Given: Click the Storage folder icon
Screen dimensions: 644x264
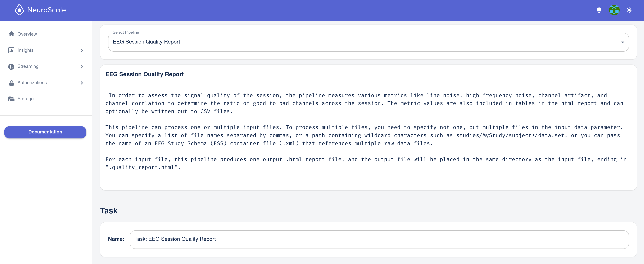Looking at the screenshot, I should point(11,99).
